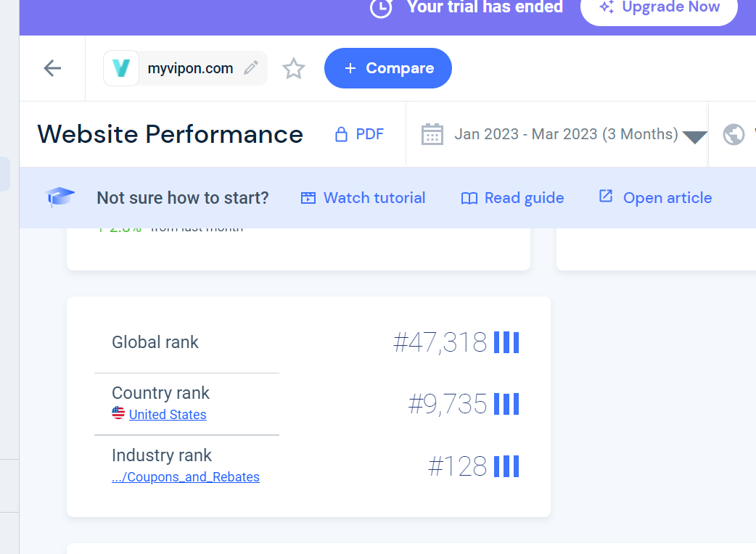Viewport: 756px width, 554px height.
Task: Click the 'Not sure how to start?' text
Action: [183, 198]
